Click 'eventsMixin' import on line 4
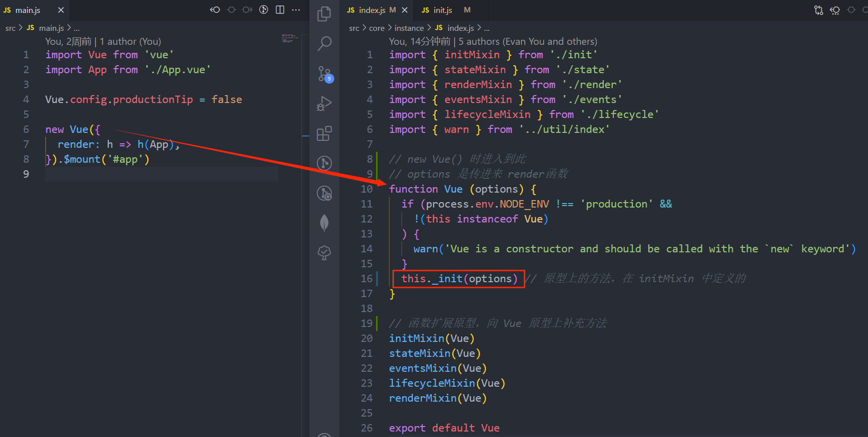Viewport: 868px width, 437px height. 478,100
